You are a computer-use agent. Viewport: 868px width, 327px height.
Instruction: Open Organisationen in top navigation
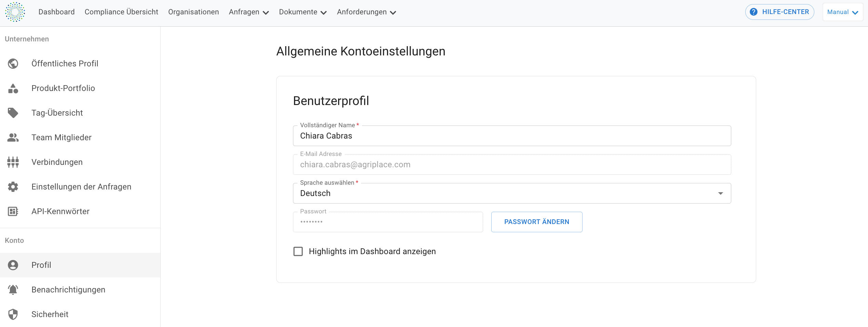[x=193, y=12]
